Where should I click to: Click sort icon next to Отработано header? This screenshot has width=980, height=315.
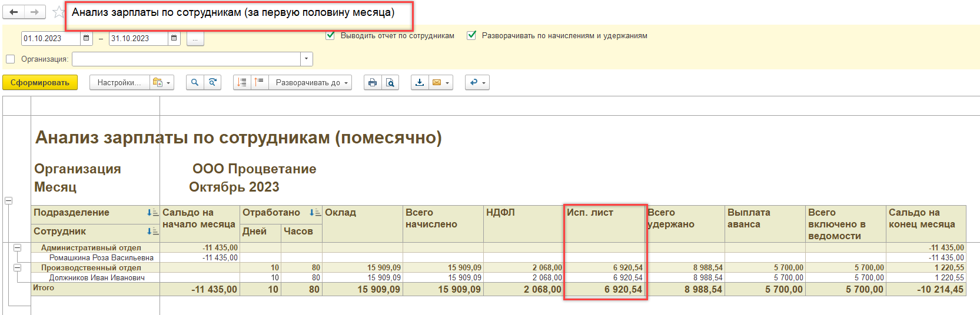click(315, 213)
